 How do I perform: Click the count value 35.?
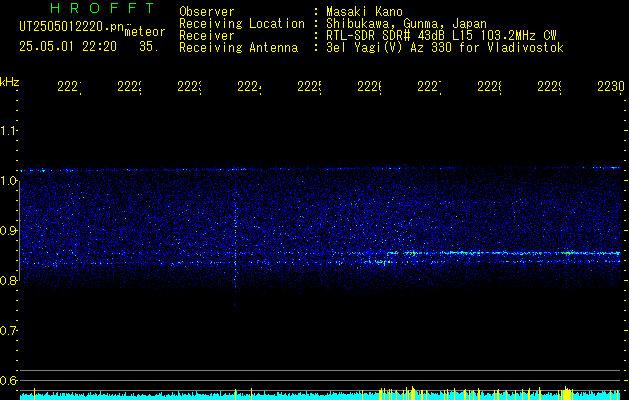point(149,47)
